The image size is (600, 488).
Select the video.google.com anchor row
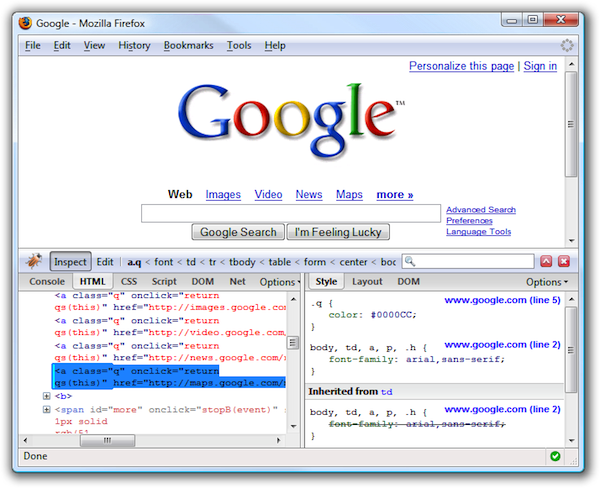pyautogui.click(x=170, y=326)
